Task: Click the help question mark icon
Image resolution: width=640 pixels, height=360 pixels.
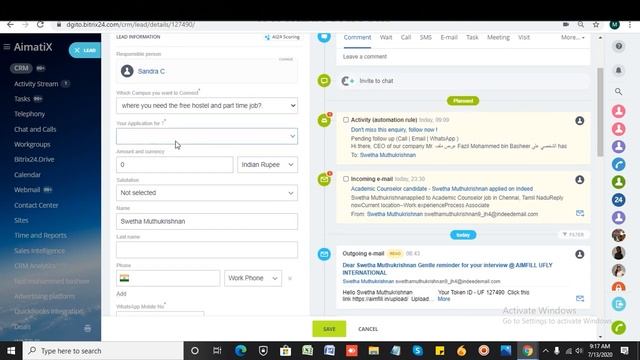Action: click(x=619, y=46)
